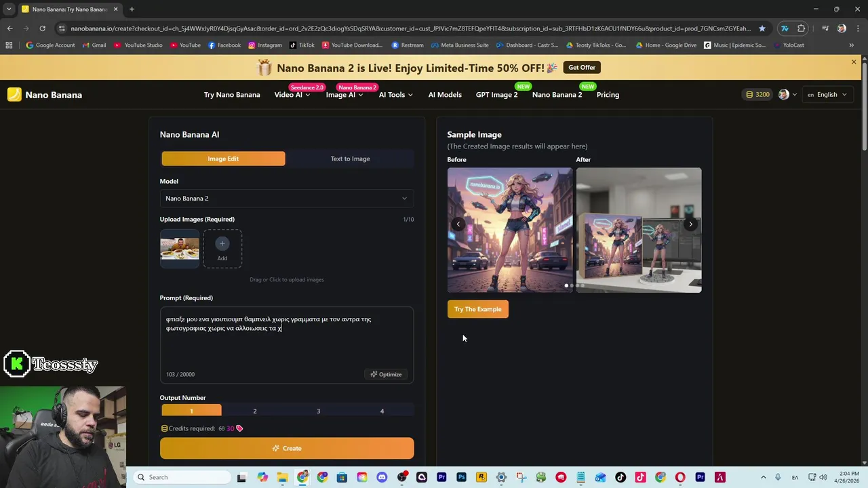Open the Facebook bookmark
Viewport: 868px width, 488px height.
point(224,45)
